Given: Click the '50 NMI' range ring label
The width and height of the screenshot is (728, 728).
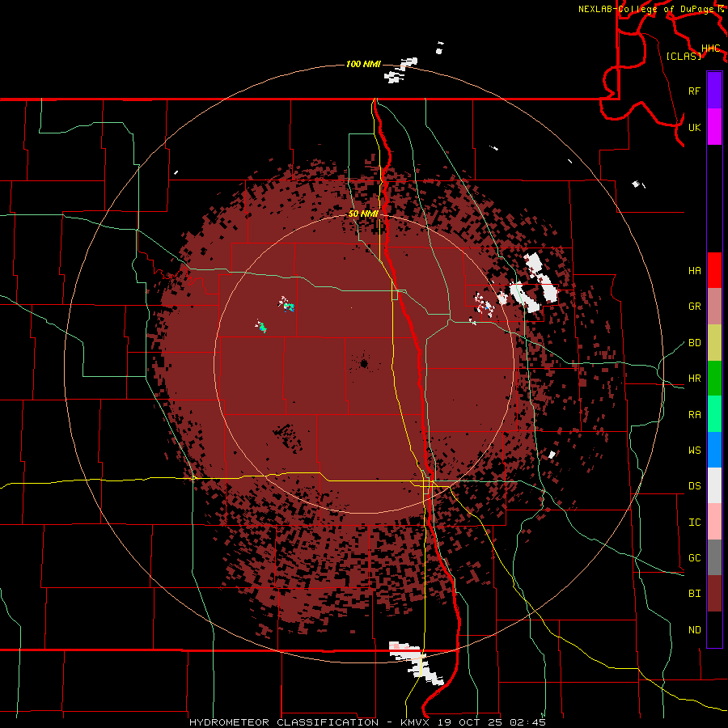Looking at the screenshot, I should click(x=363, y=214).
